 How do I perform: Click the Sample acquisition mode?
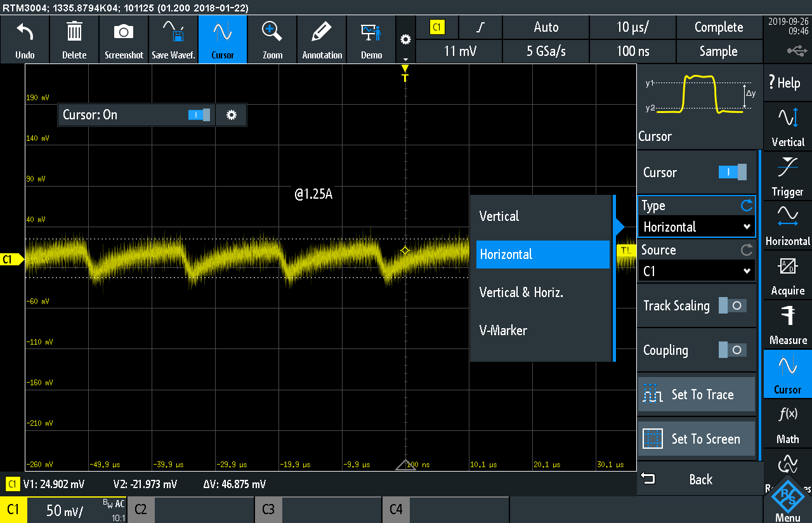(719, 51)
